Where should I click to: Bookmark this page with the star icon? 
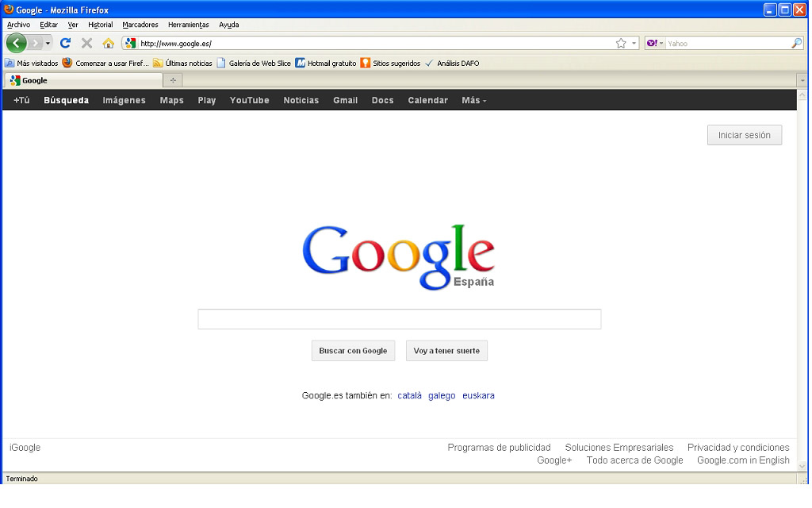coord(621,44)
